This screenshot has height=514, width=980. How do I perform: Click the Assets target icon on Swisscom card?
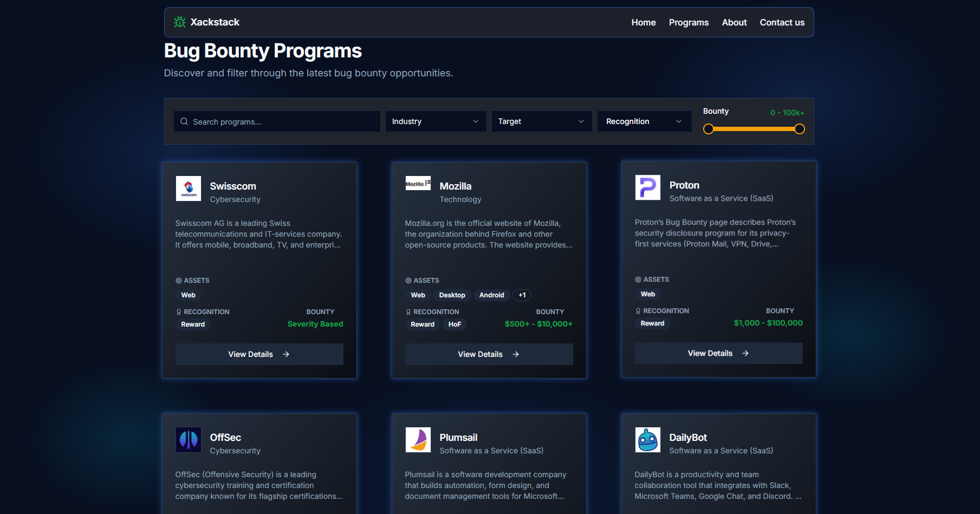[179, 281]
